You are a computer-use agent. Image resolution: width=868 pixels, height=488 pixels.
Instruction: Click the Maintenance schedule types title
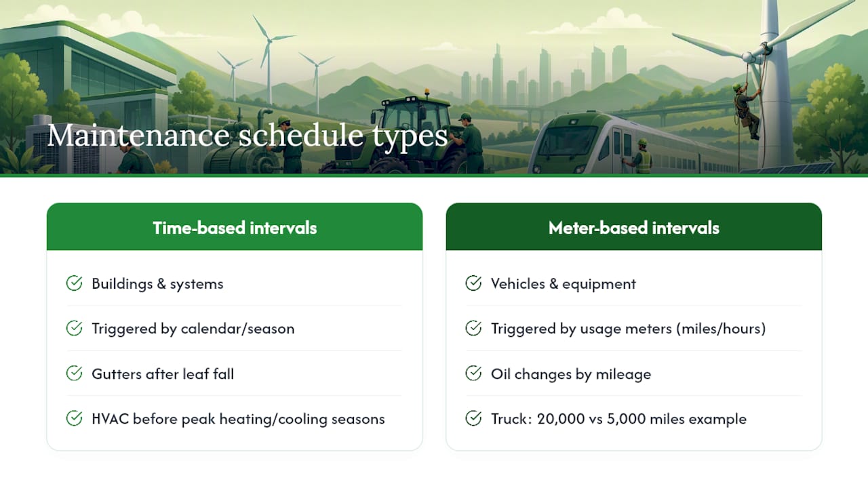tap(248, 136)
